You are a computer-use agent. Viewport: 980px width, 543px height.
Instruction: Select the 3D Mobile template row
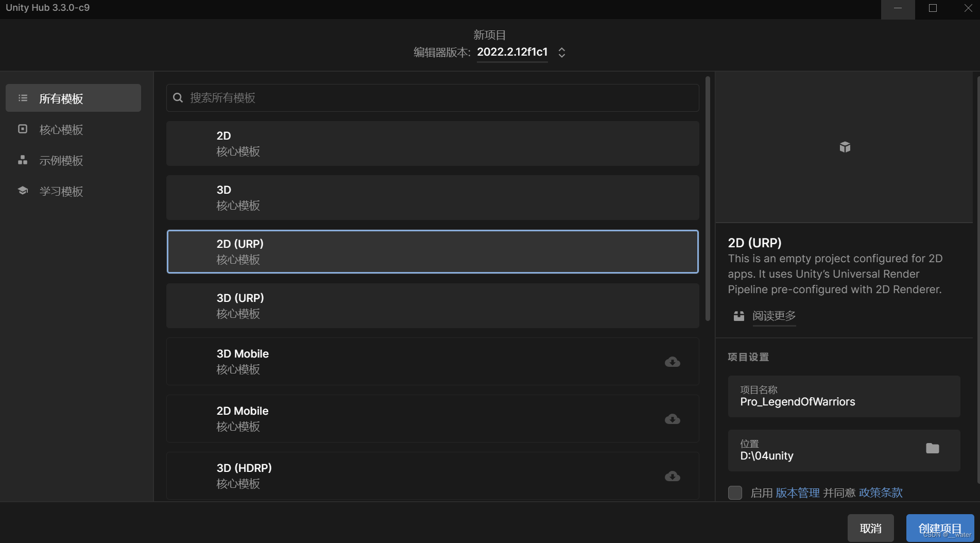click(433, 361)
